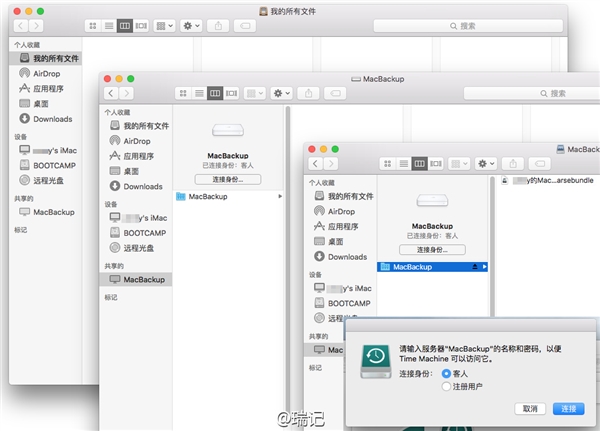Go back in front window navigation
Image resolution: width=600 pixels, height=431 pixels.
point(315,164)
